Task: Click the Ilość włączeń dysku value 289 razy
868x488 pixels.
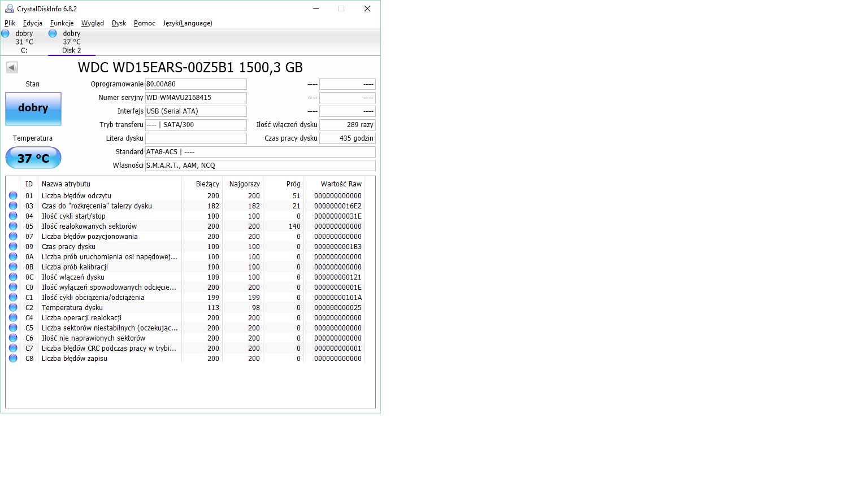Action: coord(348,125)
